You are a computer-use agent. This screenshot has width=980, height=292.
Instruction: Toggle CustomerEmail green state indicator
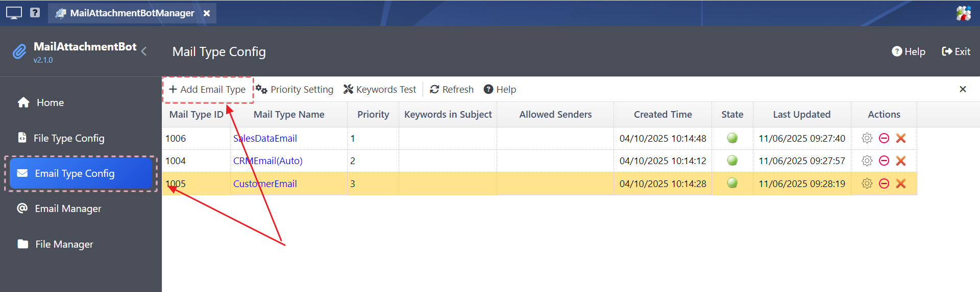coord(732,183)
